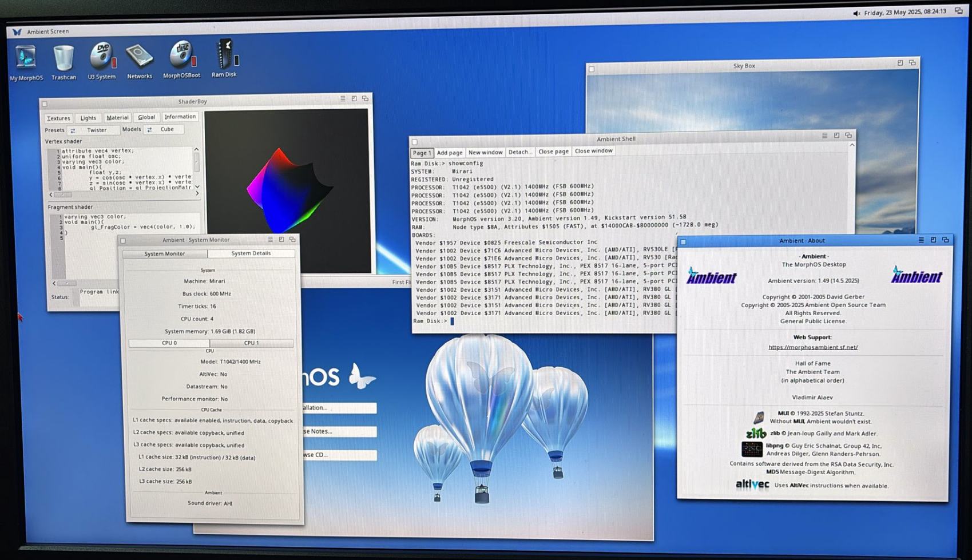
Task: Select the CPU 0 tab
Action: (x=169, y=343)
